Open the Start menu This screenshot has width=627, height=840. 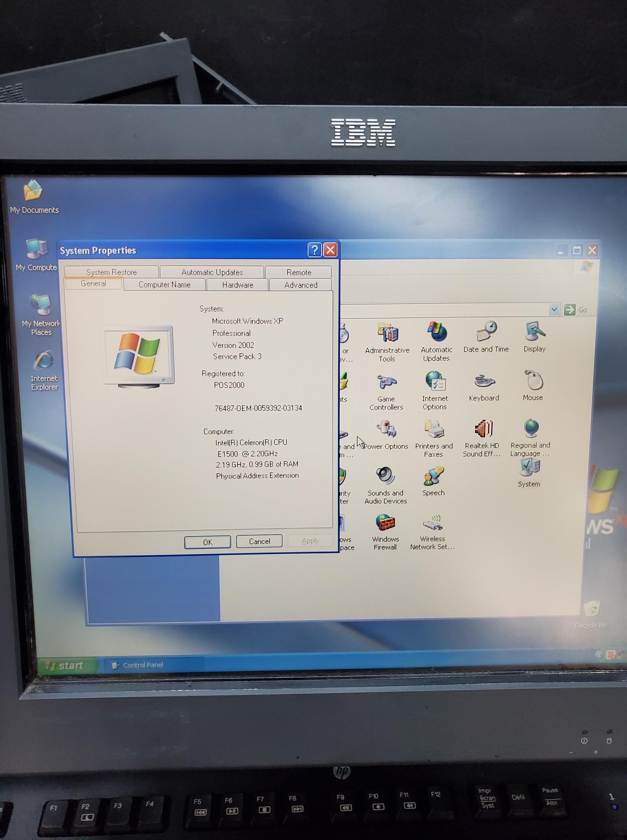[68, 665]
